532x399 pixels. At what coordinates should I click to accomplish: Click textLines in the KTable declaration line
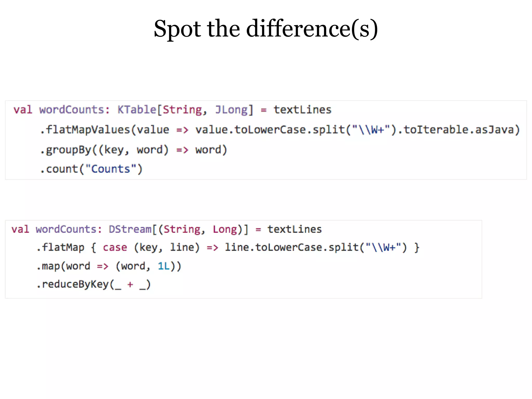[302, 110]
